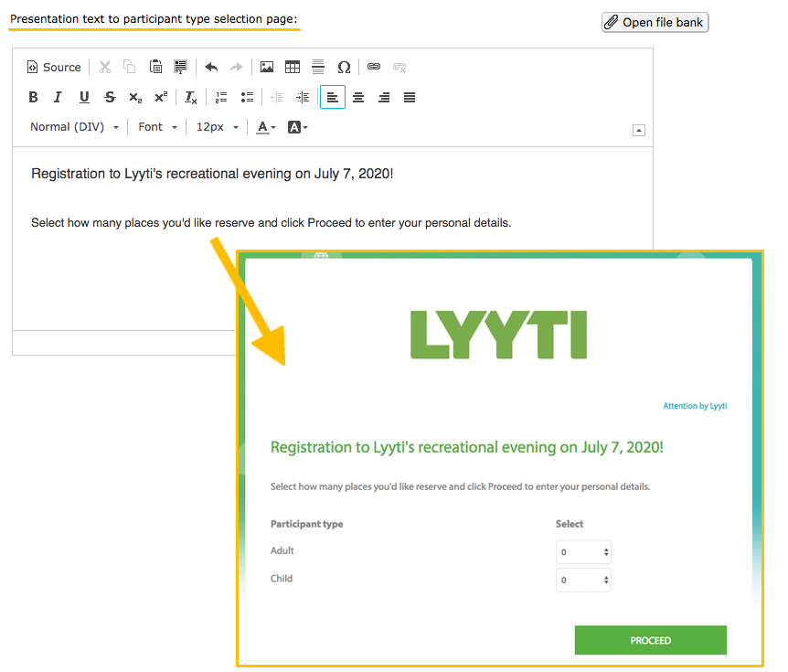Insert a horizontal line
788x672 pixels.
pos(318,67)
